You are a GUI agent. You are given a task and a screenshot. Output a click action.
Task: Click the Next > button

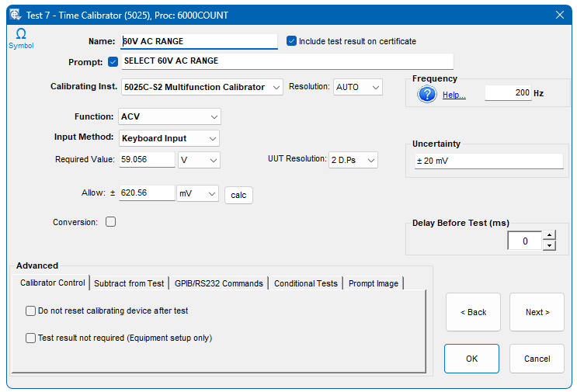click(537, 312)
